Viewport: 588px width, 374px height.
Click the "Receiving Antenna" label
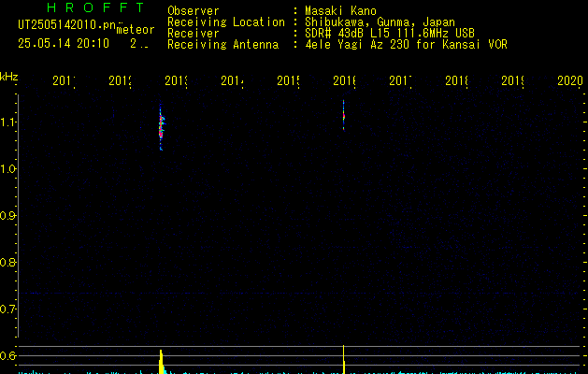[x=222, y=45]
